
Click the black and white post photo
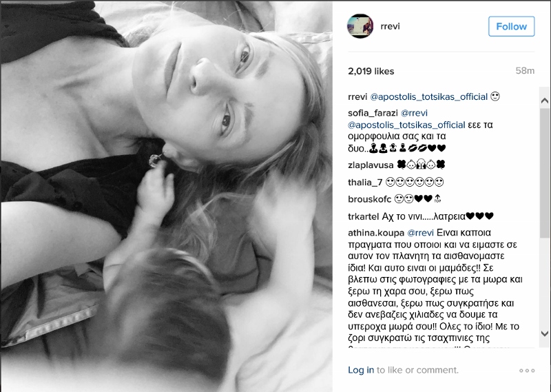166,196
